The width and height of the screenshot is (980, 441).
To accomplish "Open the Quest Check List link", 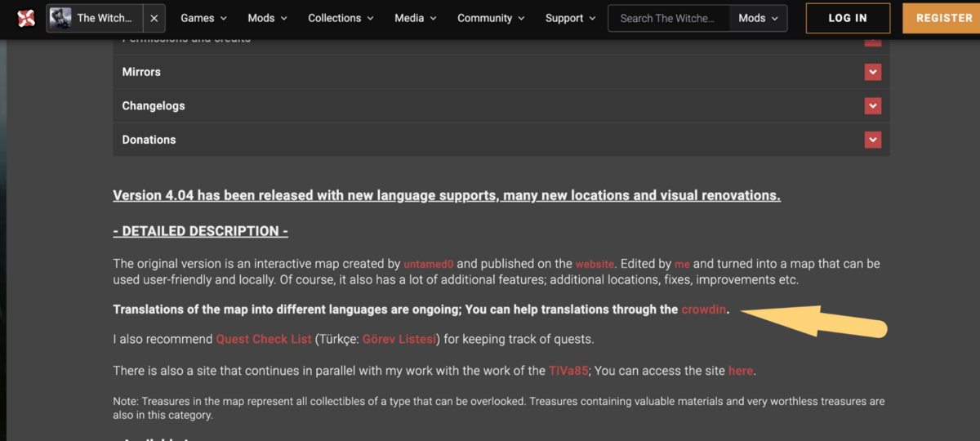I will coord(264,339).
